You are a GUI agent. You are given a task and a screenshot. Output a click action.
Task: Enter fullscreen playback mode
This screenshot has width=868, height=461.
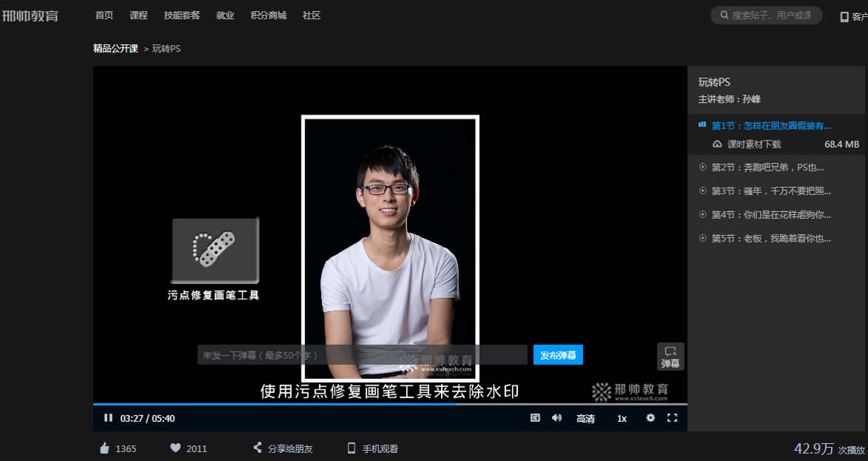[x=672, y=418]
